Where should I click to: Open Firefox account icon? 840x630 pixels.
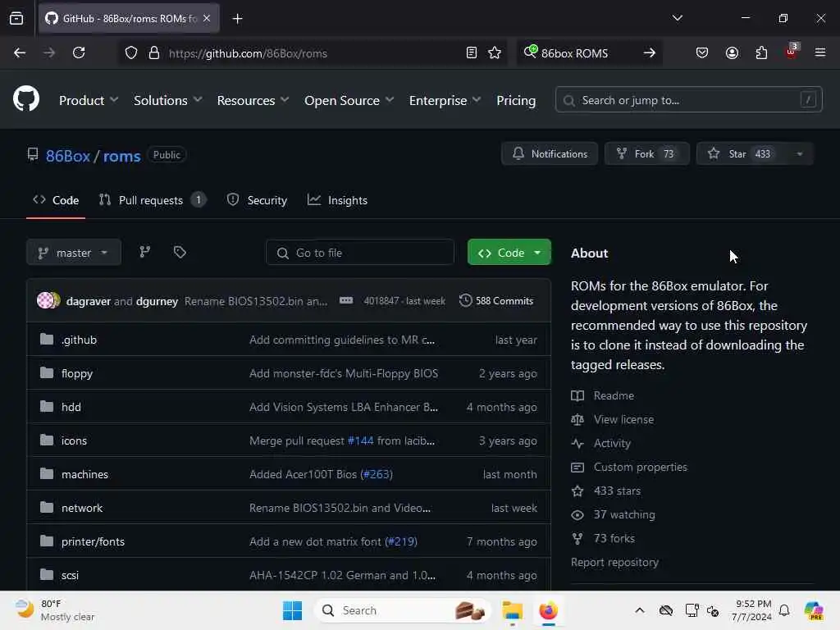point(732,52)
